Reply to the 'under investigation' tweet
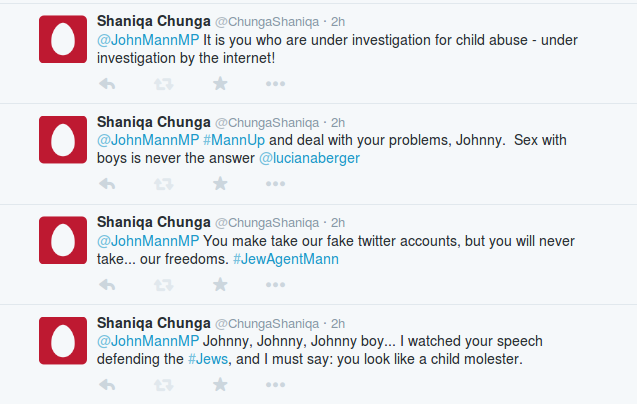This screenshot has width=637, height=404. point(107,83)
